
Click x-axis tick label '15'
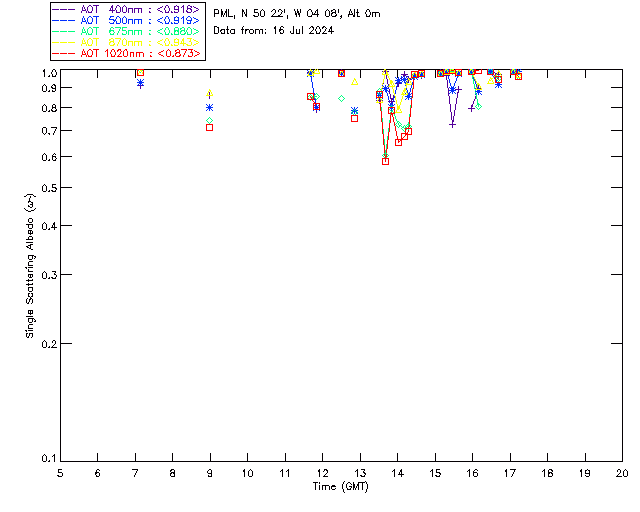435,473
